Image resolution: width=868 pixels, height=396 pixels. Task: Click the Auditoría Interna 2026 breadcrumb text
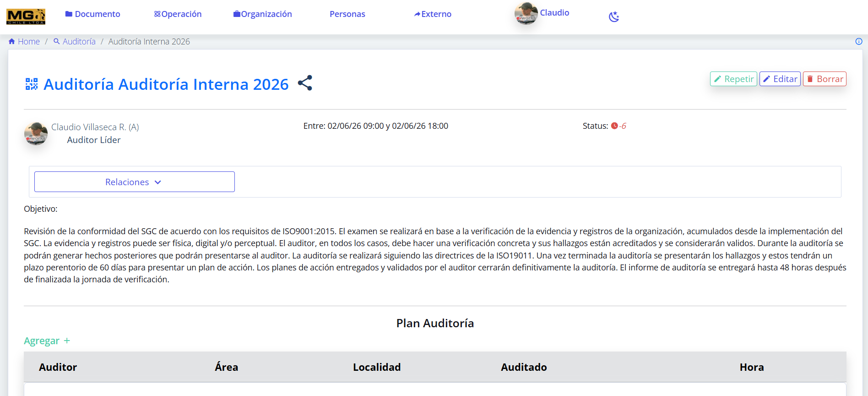point(149,42)
